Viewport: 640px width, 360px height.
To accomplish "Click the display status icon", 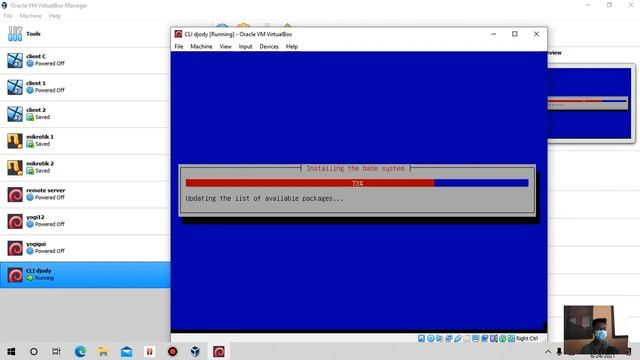I will [476, 338].
